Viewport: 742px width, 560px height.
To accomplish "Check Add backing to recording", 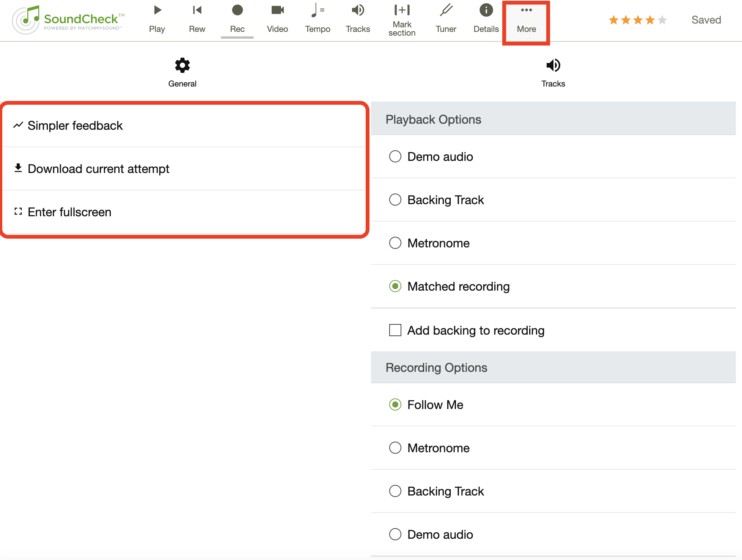I will pyautogui.click(x=395, y=330).
